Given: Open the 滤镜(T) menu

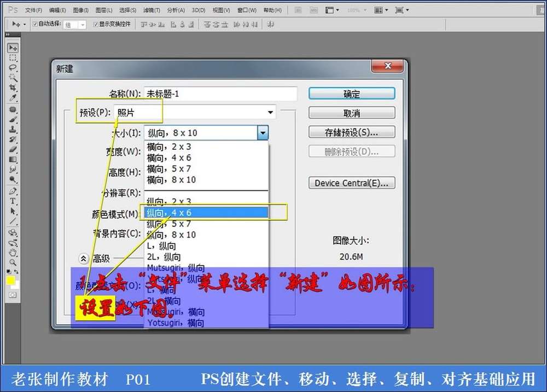Looking at the screenshot, I should coord(152,10).
